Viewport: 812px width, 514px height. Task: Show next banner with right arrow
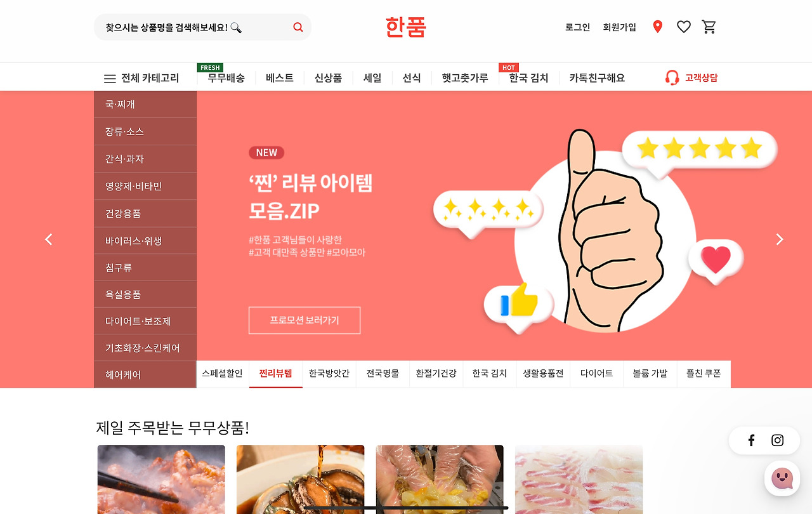780,239
